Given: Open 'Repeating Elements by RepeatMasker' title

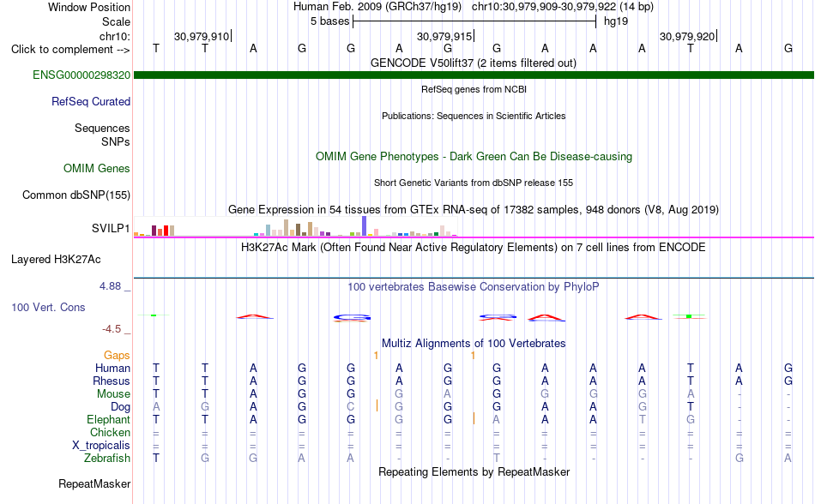Looking at the screenshot, I should pos(474,472).
